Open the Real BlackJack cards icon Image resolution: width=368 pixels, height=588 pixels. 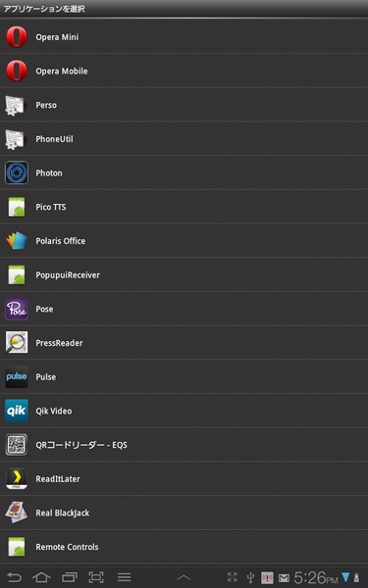16,513
